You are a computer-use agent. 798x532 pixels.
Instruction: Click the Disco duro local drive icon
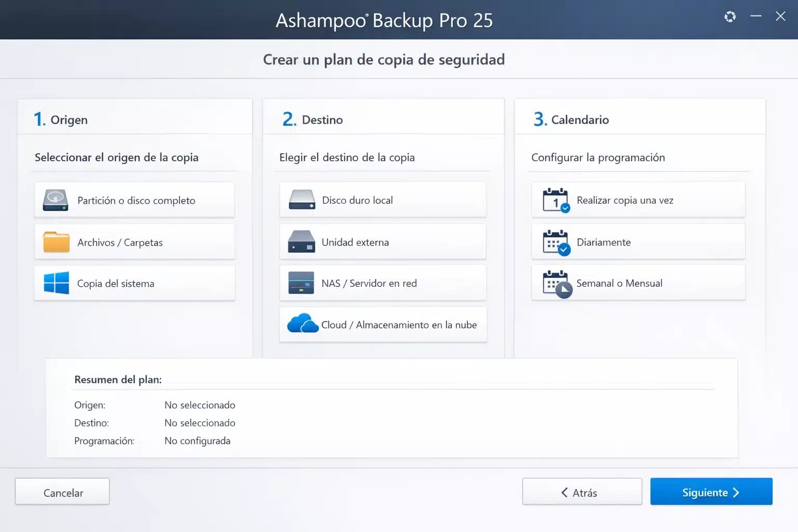click(x=301, y=199)
